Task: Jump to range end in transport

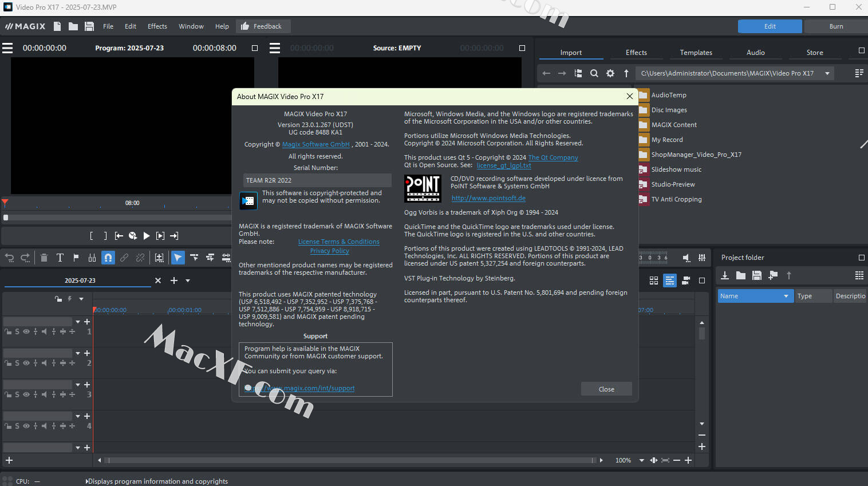Action: tap(174, 236)
